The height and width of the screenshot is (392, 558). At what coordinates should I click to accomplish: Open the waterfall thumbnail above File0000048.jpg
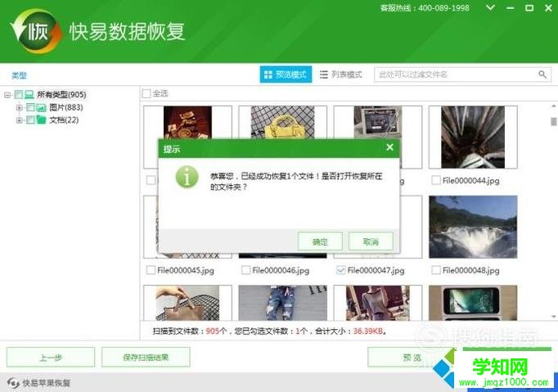click(473, 227)
